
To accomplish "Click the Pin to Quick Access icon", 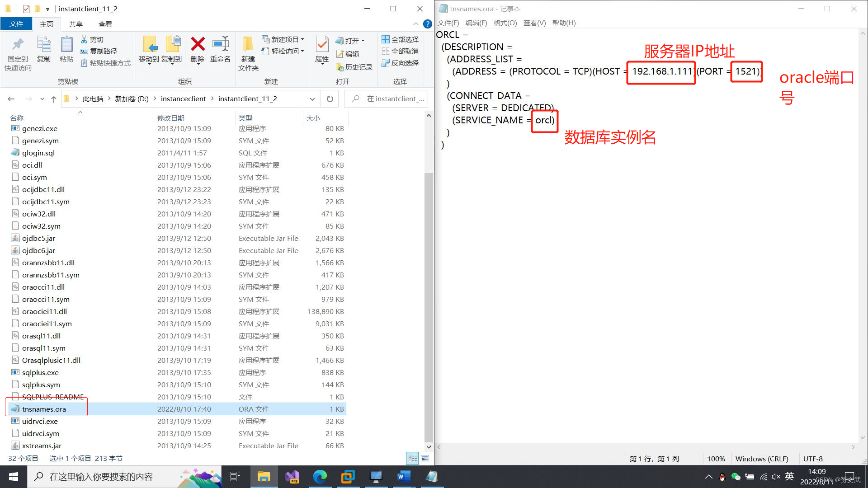I will click(x=17, y=51).
